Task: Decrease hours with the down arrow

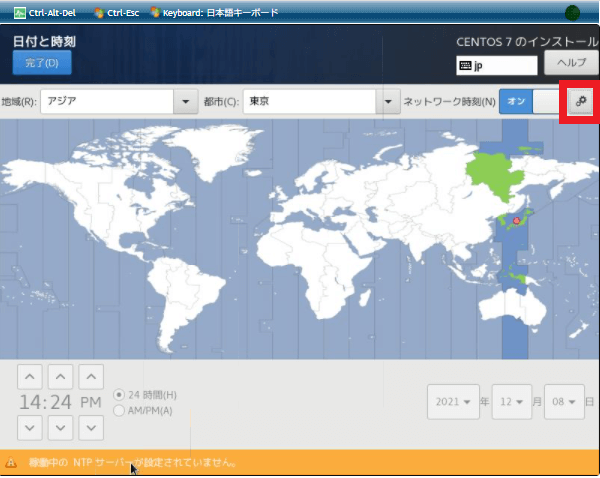Action: (x=30, y=427)
